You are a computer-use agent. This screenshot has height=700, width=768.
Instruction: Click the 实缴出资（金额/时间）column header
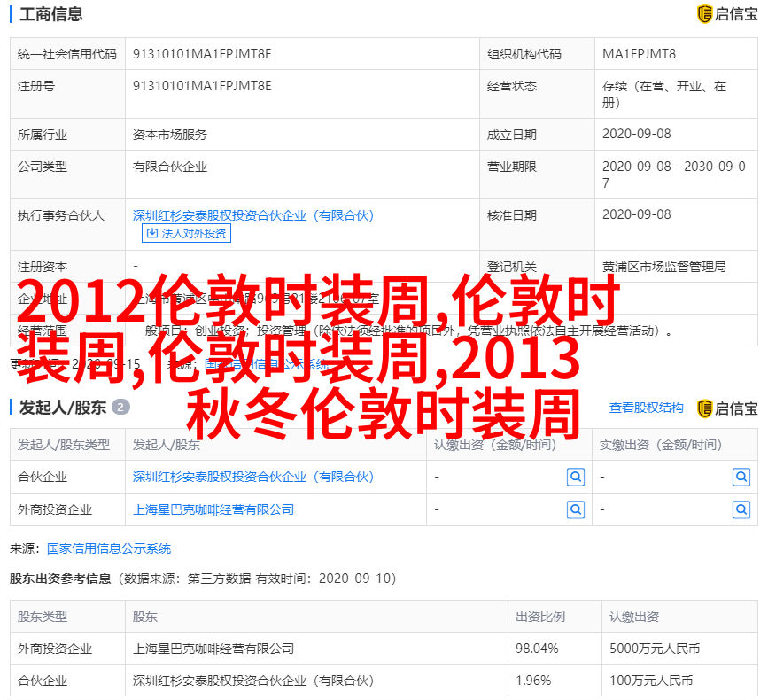[661, 446]
